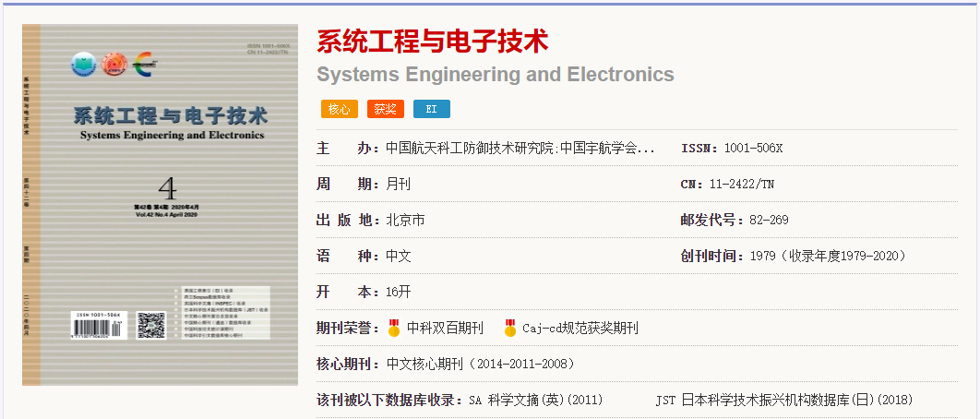Click the 系统工程与电子技术 journal title
Viewport: 980px width, 419px height.
(433, 42)
